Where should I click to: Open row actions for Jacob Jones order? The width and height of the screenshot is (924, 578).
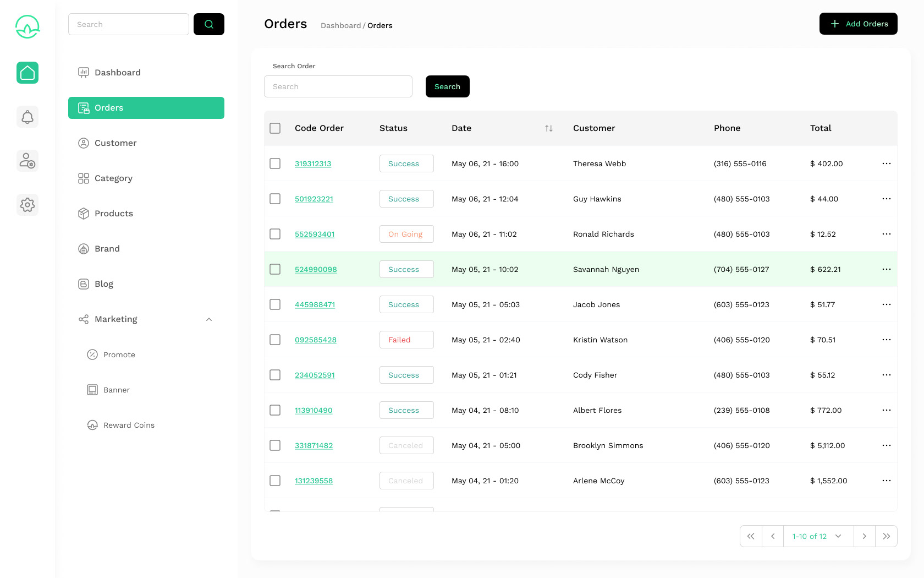887,304
